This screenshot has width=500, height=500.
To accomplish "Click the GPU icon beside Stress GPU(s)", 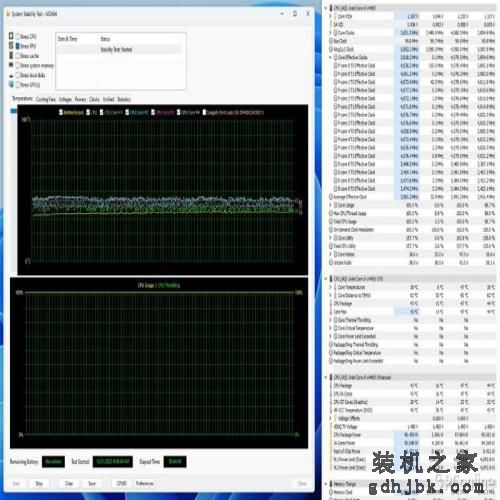I will [x=11, y=84].
